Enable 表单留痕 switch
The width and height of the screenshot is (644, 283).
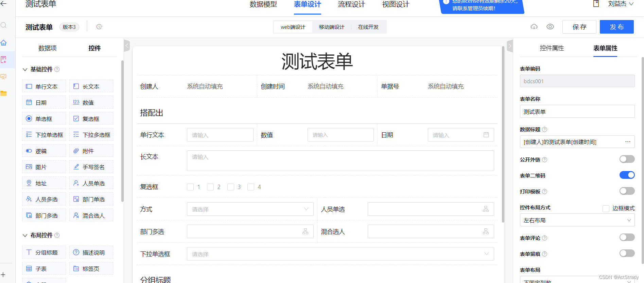(x=627, y=253)
